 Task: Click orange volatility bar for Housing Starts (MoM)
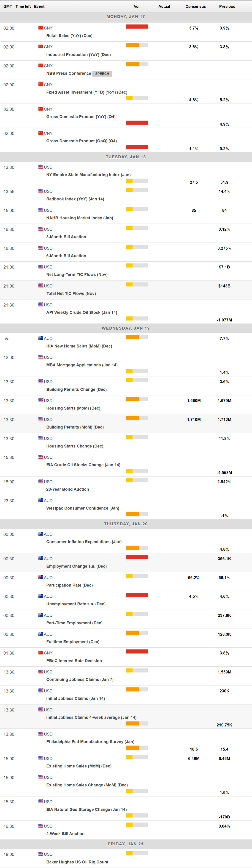click(133, 399)
